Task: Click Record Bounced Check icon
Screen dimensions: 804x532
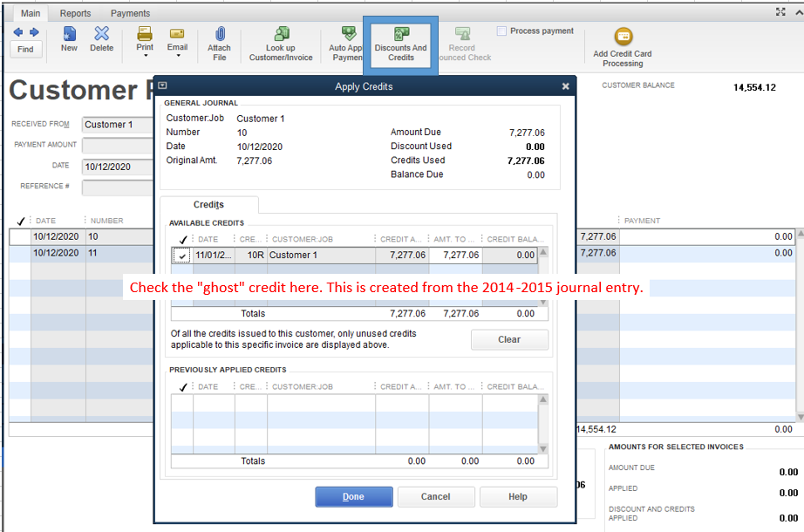Action: pos(462,34)
